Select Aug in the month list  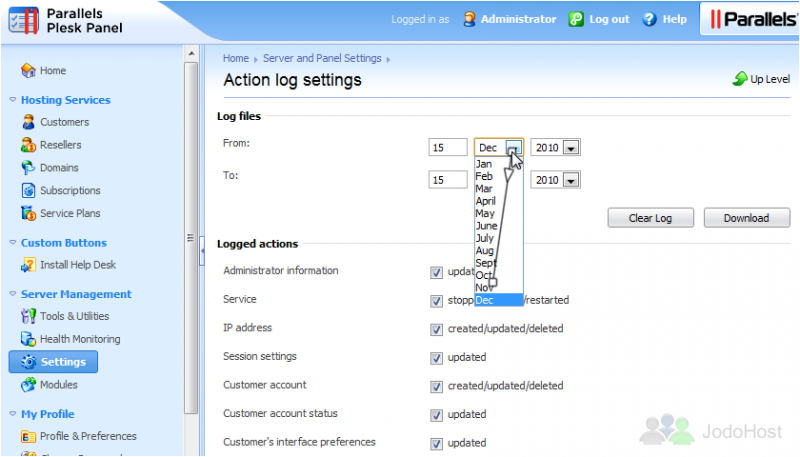pos(498,250)
